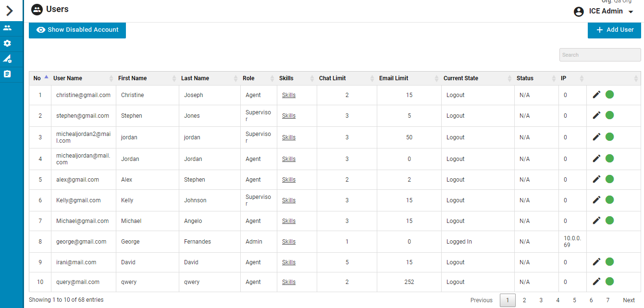The height and width of the screenshot is (308, 644).
Task: Click the Search input field
Action: (x=600, y=55)
